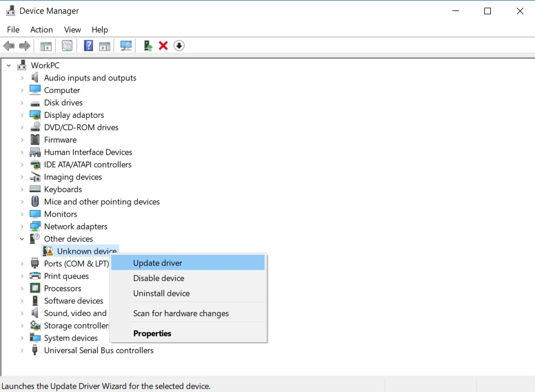Expand Display adaptors category
The width and height of the screenshot is (535, 392).
point(22,115)
